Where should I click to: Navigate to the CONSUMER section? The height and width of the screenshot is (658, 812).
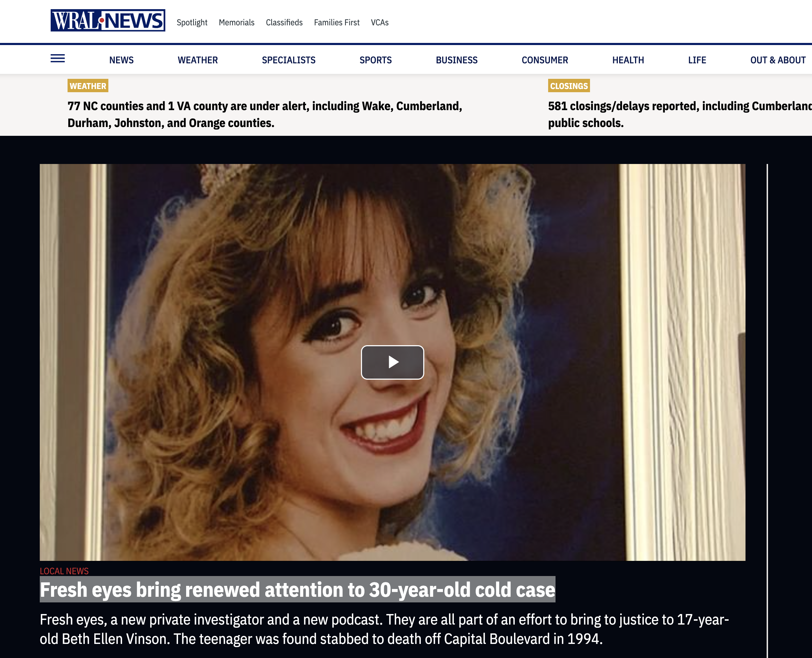point(545,60)
